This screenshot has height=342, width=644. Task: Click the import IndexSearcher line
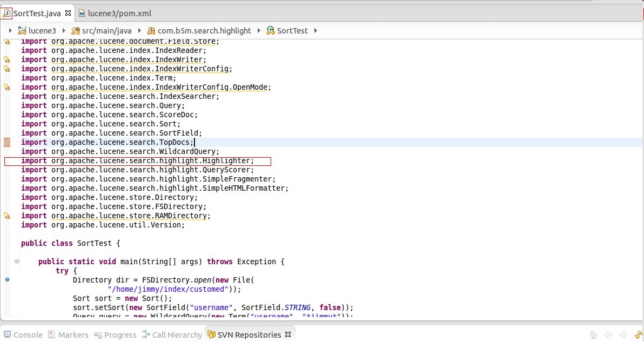pos(120,97)
